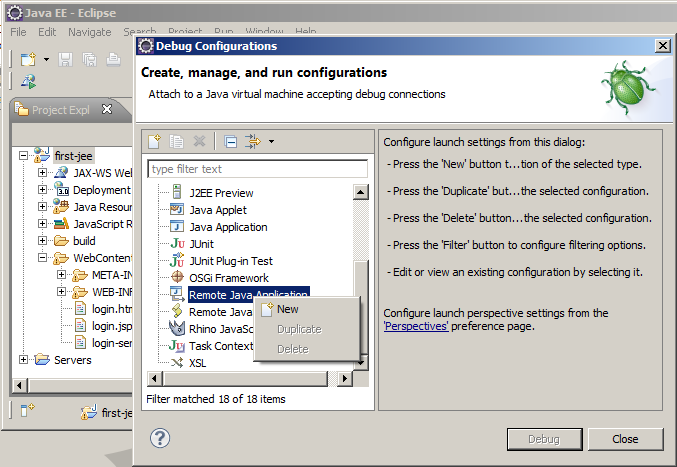The height and width of the screenshot is (467, 677).
Task: Expand the META-INF folder node
Action: pyautogui.click(x=61, y=275)
